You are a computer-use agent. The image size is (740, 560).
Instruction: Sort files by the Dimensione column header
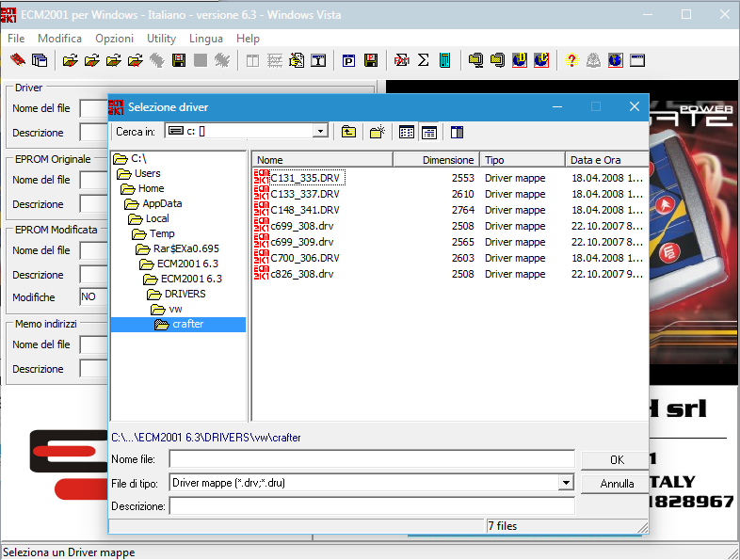tap(448, 160)
